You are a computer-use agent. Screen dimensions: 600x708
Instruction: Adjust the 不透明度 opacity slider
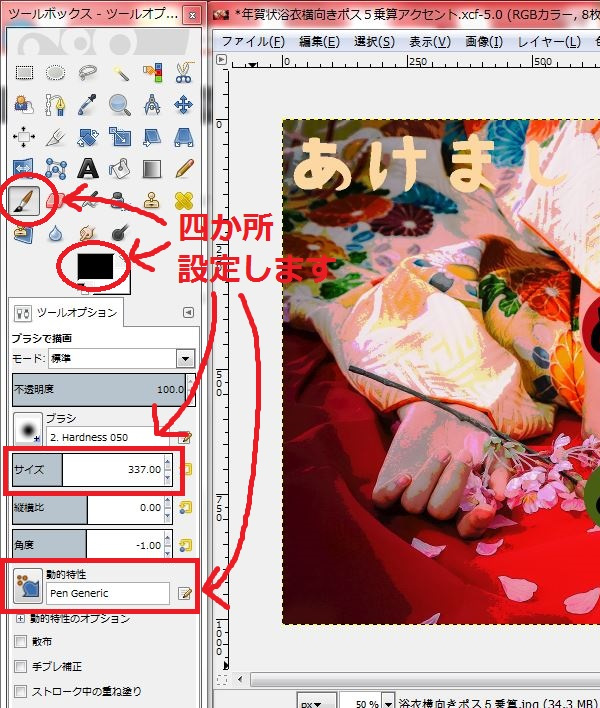coord(99,389)
